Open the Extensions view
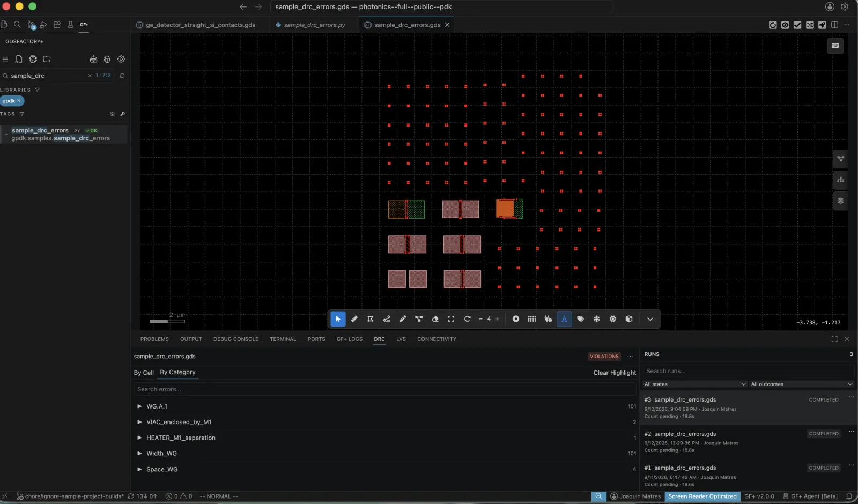 click(57, 25)
